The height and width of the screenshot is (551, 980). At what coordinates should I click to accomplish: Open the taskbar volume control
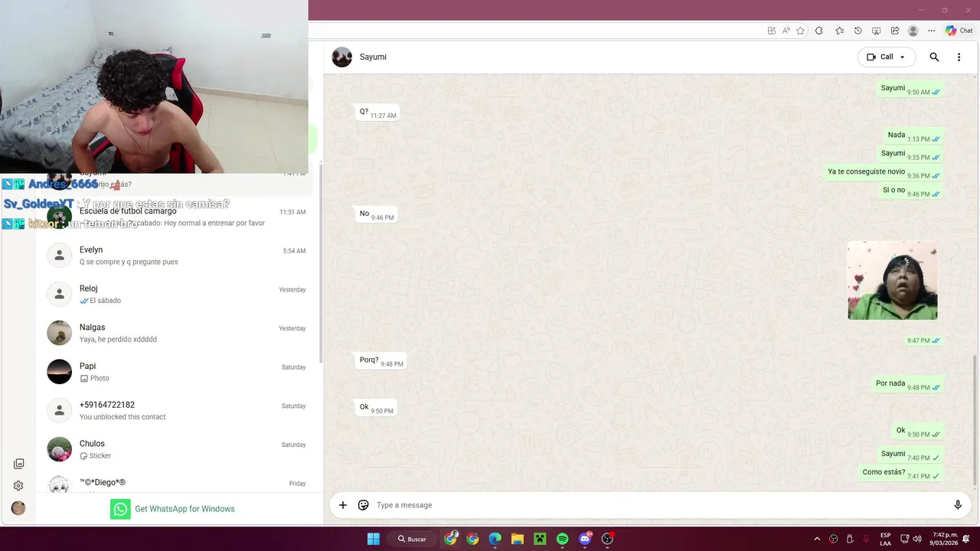[x=918, y=539]
